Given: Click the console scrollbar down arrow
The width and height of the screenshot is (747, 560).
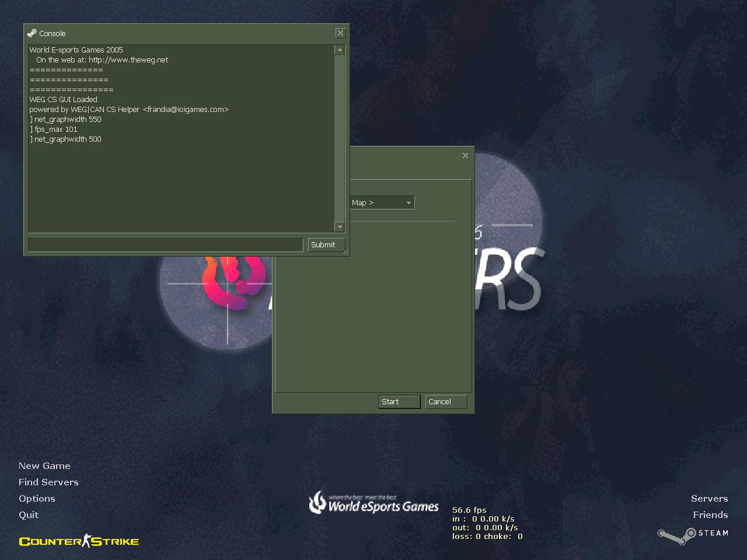Looking at the screenshot, I should click(340, 226).
